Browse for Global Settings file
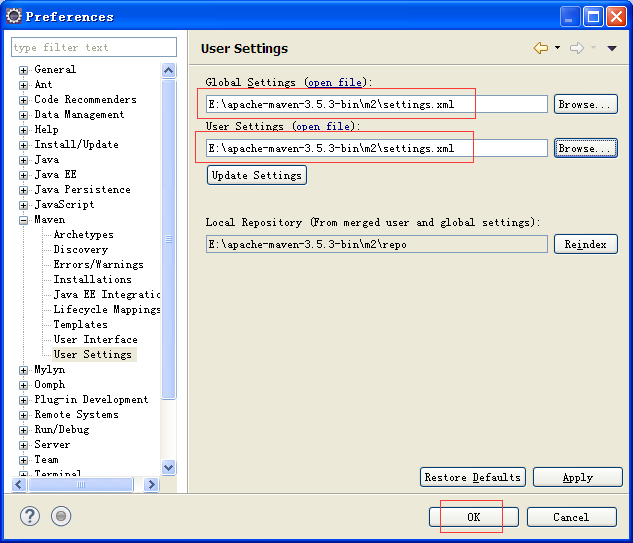This screenshot has height=543, width=633. click(586, 104)
